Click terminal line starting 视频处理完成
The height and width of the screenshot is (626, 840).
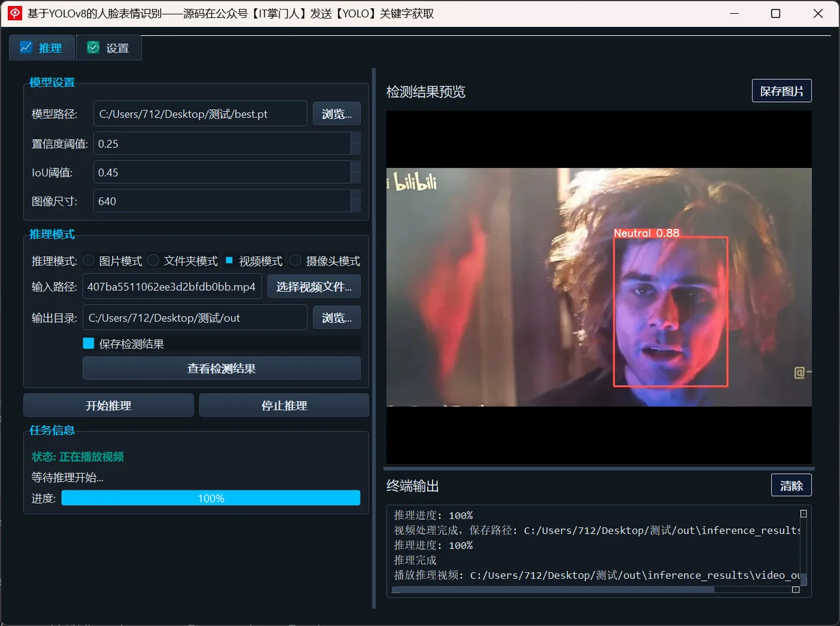pos(596,530)
